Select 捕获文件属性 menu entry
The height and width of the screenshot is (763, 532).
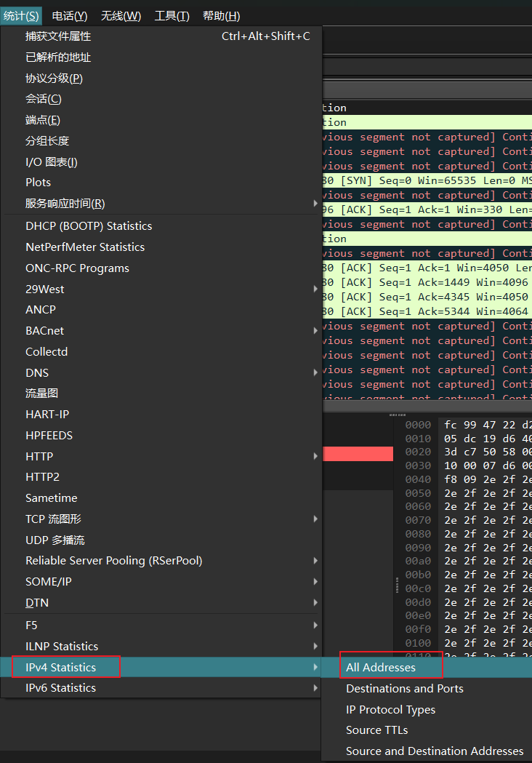[161, 36]
